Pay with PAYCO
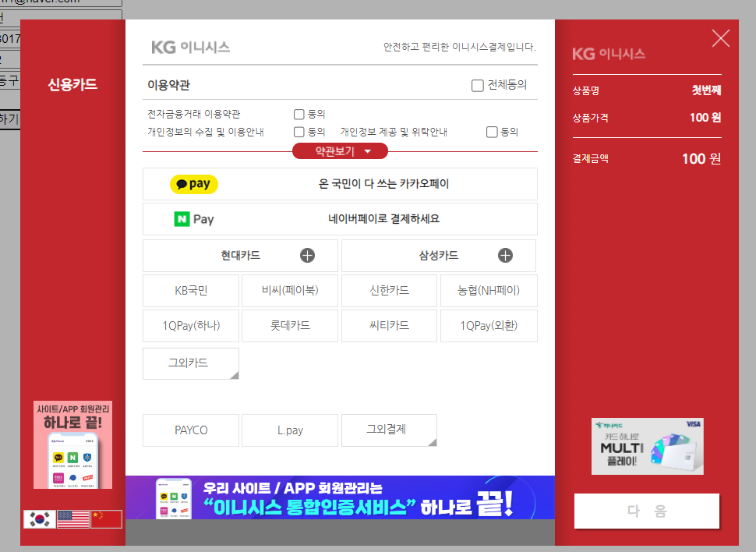This screenshot has height=552, width=756. click(x=191, y=430)
